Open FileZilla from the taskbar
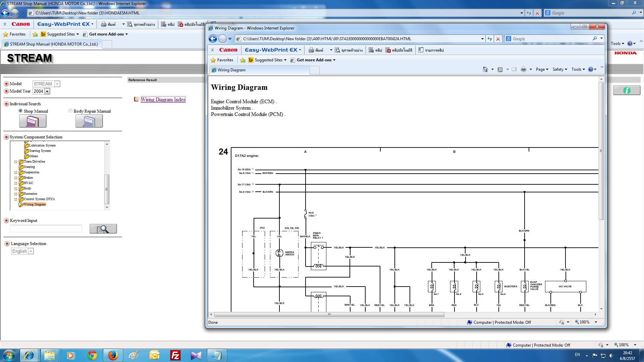Screen dimensions: 644x362 (x=175, y=355)
